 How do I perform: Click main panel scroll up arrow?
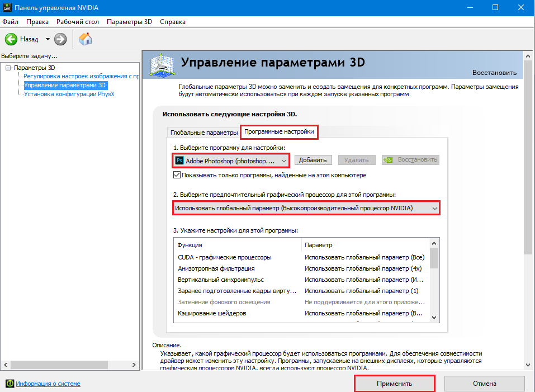coord(528,55)
